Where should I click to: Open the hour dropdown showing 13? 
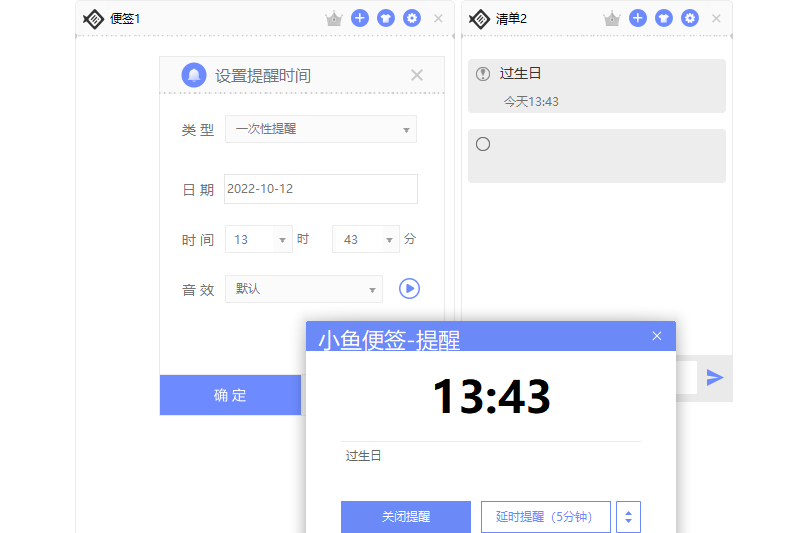(259, 239)
